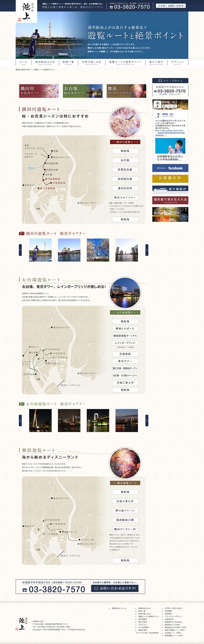
Task: Click next arrow in お台場 gallery
Action: tap(147, 420)
